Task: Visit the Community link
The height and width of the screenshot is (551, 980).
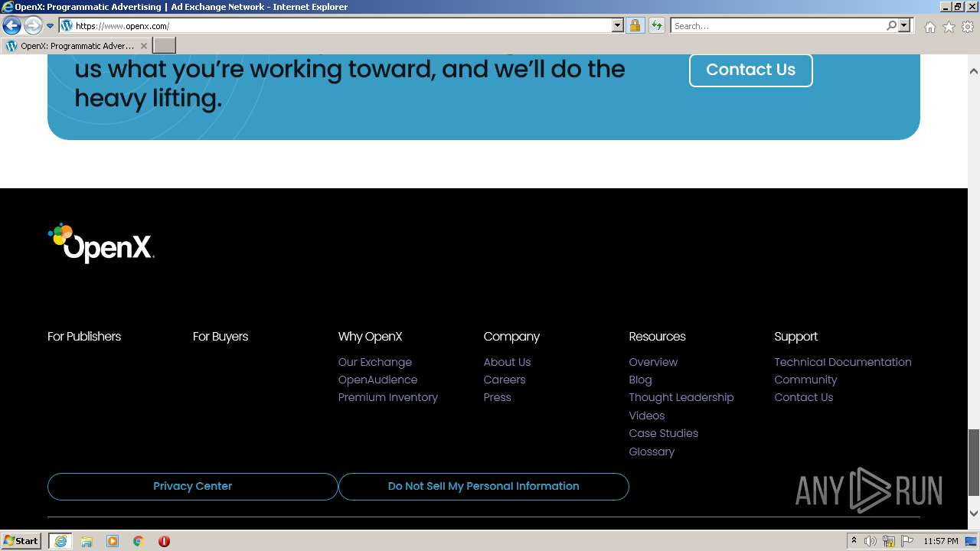Action: (x=805, y=380)
